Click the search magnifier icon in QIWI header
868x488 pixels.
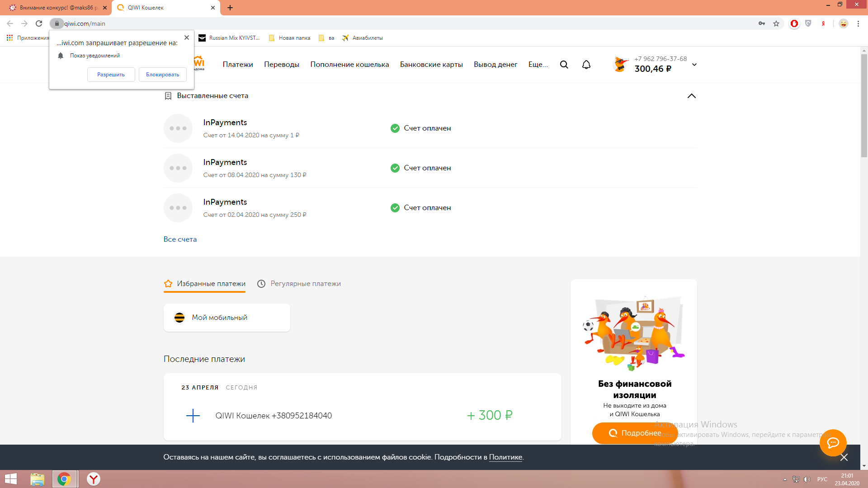pos(564,65)
